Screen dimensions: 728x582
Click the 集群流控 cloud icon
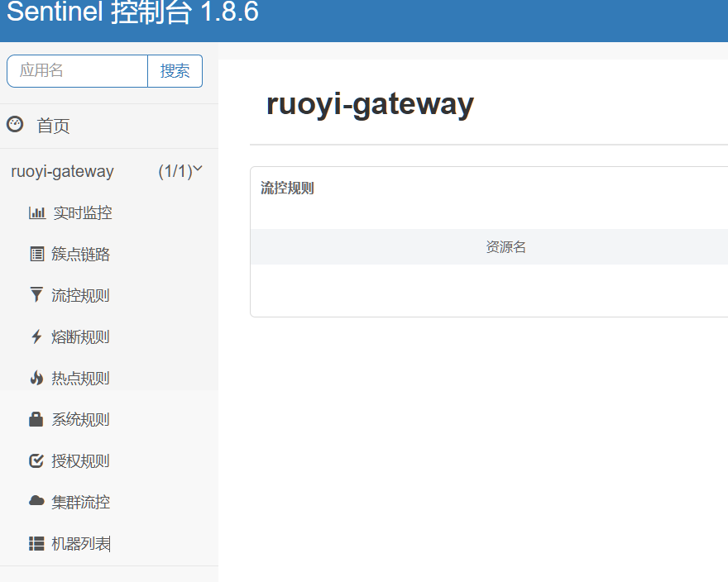coord(36,502)
